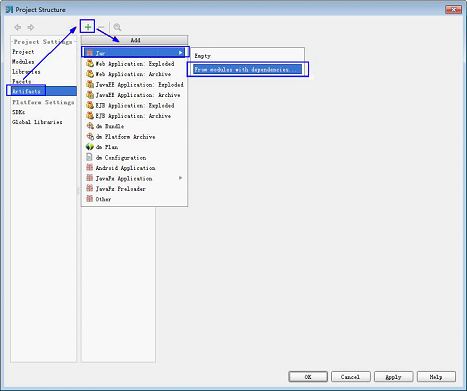Click the JavaFx Preloader icon

point(89,188)
